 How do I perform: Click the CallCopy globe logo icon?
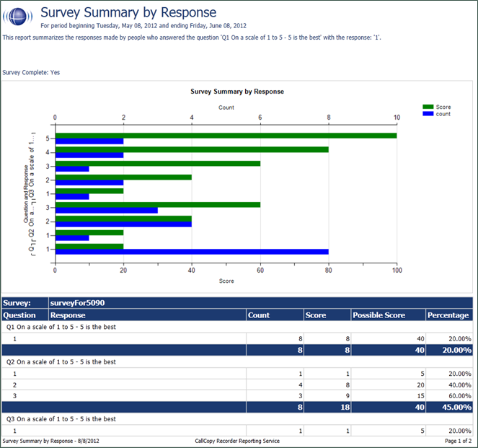click(x=19, y=16)
